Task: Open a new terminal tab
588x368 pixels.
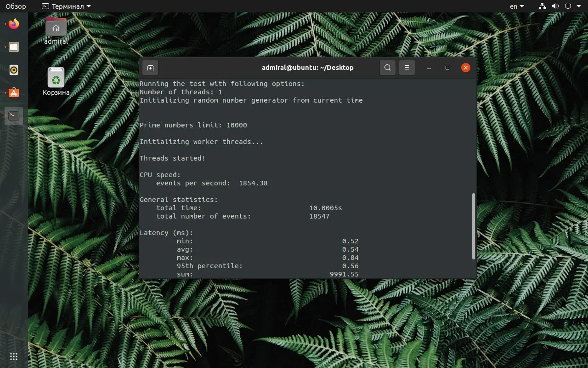Action: (x=150, y=68)
